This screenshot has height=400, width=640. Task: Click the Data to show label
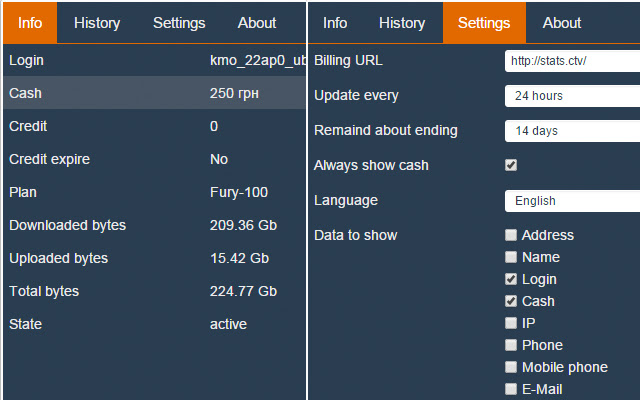click(356, 235)
